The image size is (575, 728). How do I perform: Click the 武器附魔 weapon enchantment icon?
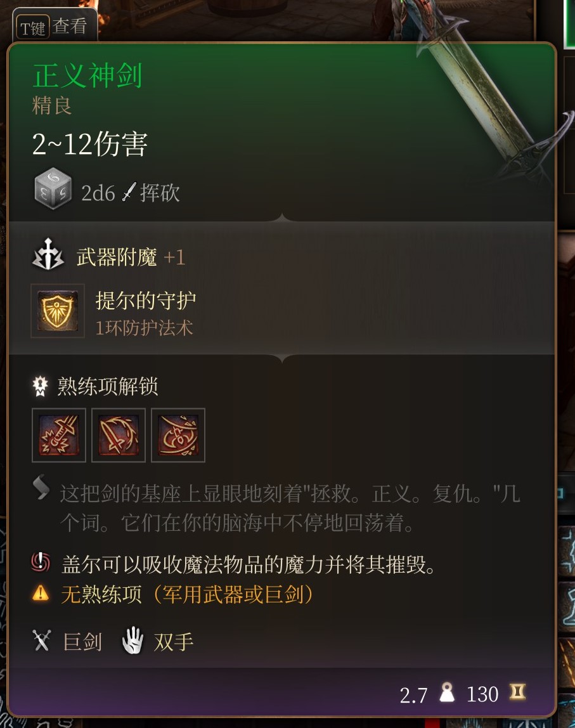click(x=48, y=255)
